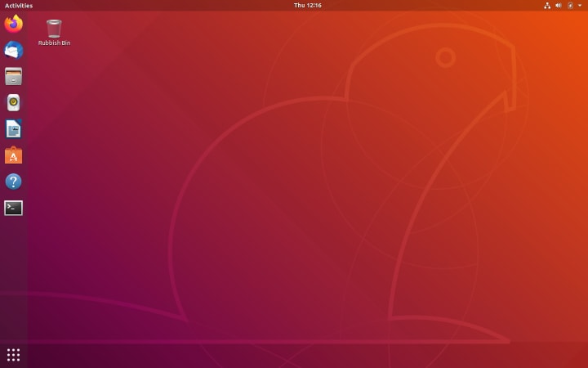This screenshot has height=368, width=588.
Task: Open LibreOffice Writer from the dock
Action: tap(14, 129)
